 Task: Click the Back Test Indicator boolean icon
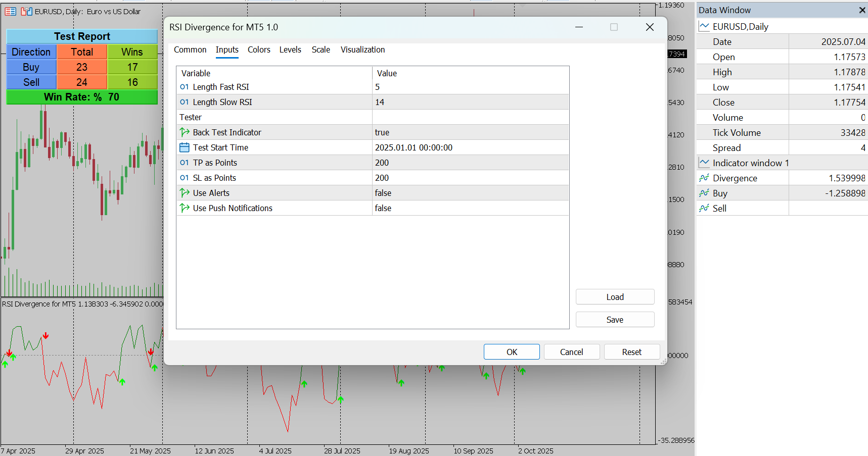(x=185, y=132)
